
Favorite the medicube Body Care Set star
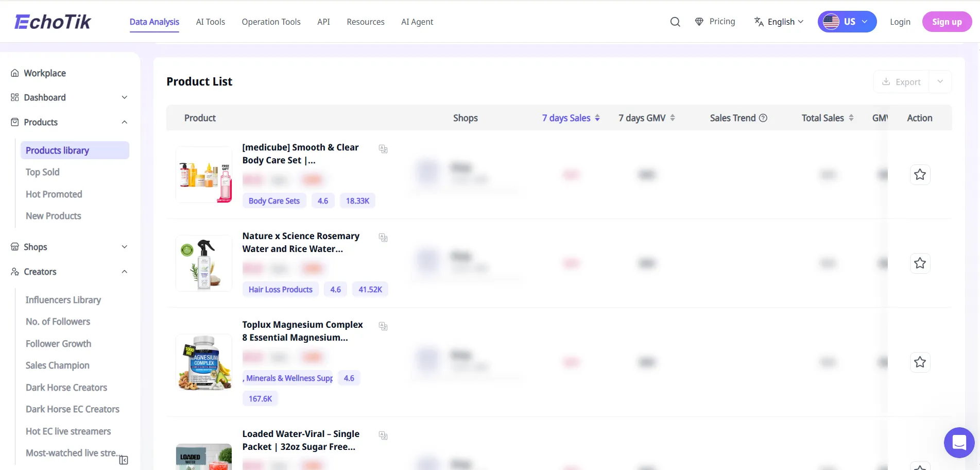tap(920, 175)
